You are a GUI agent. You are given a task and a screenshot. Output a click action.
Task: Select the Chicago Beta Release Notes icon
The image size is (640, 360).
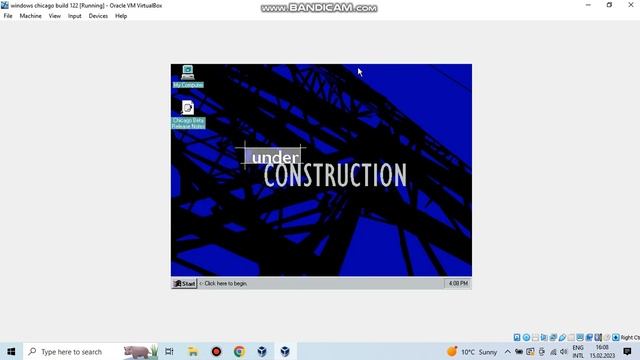(188, 115)
